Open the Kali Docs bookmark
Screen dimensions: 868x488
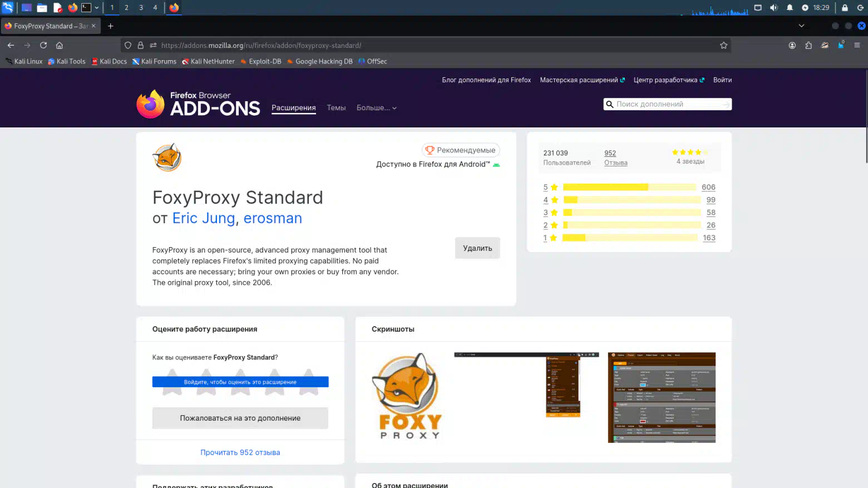pyautogui.click(x=109, y=61)
